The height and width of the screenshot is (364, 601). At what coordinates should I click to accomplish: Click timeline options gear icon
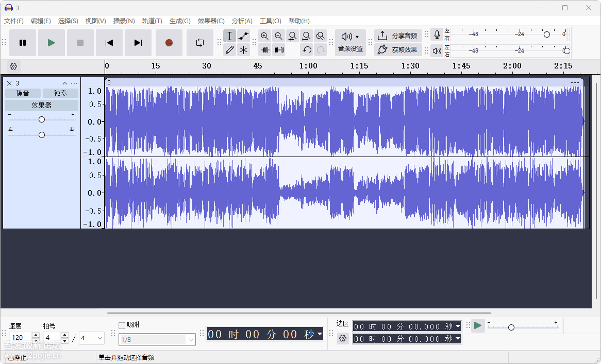[x=13, y=66]
